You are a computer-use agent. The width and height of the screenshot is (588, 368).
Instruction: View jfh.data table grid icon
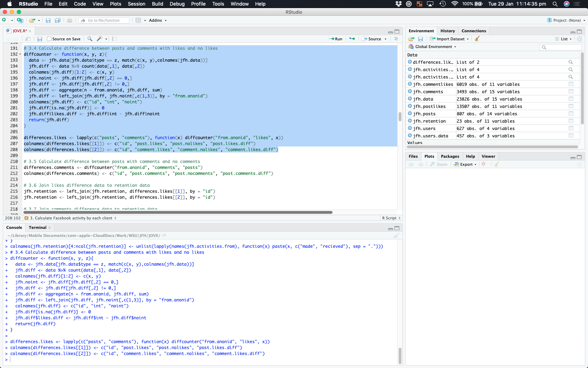pyautogui.click(x=571, y=99)
